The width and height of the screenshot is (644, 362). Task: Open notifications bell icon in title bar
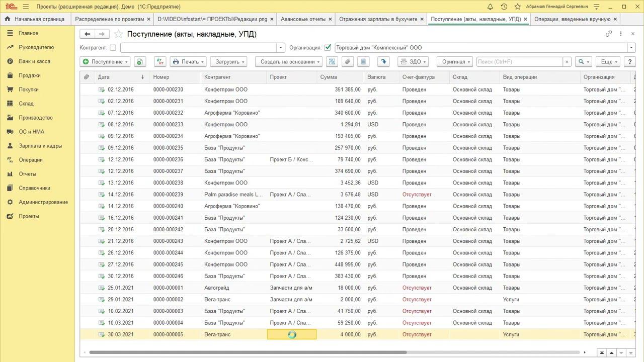[490, 7]
